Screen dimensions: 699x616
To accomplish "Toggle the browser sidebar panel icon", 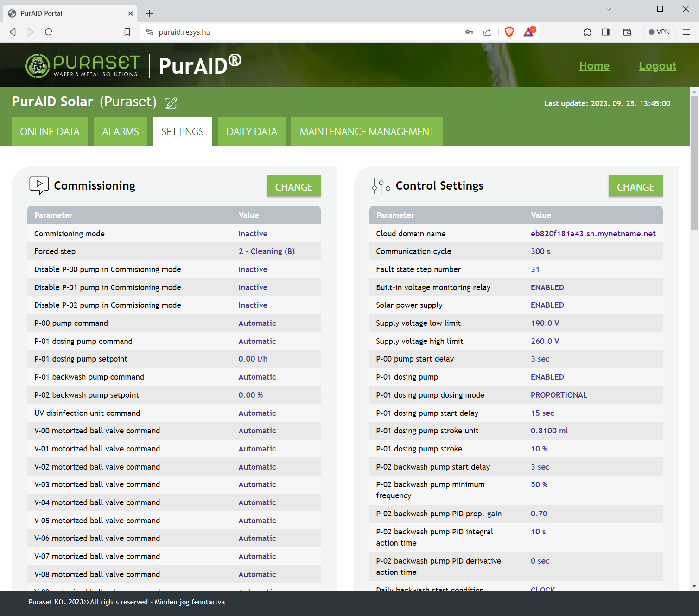I will (605, 32).
